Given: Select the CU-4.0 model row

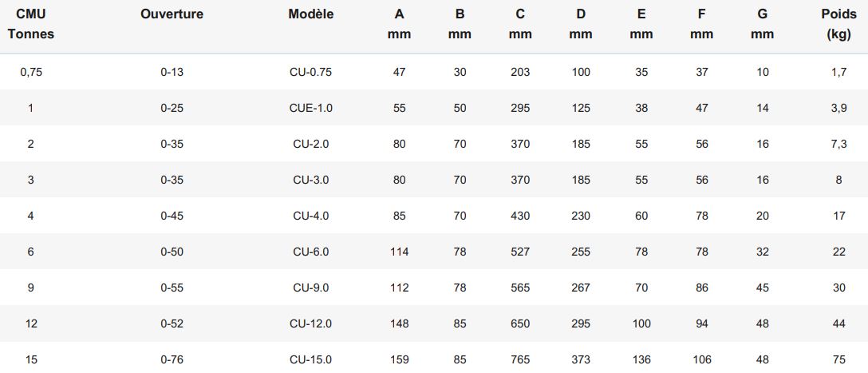Looking at the screenshot, I should 434,216.
